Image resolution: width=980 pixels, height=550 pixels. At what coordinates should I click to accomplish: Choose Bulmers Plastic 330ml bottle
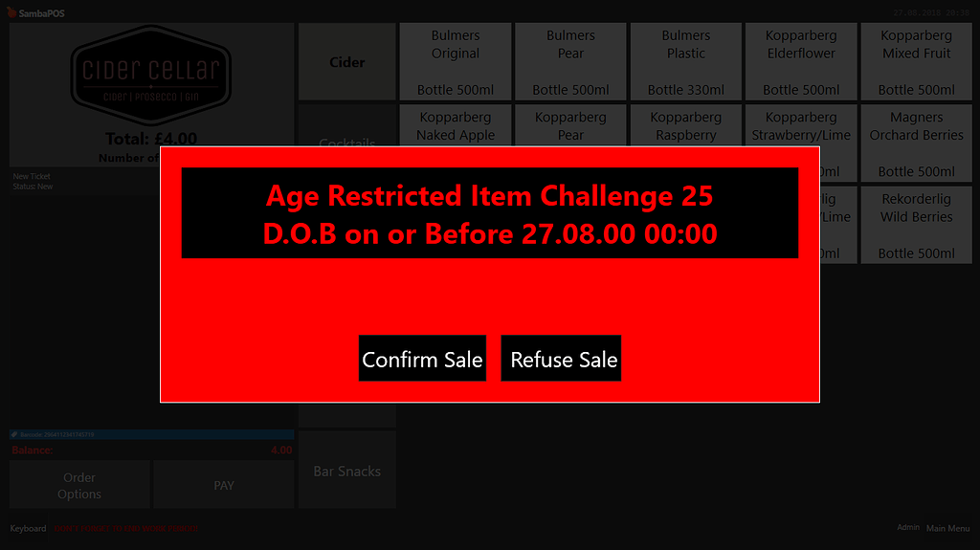point(685,62)
